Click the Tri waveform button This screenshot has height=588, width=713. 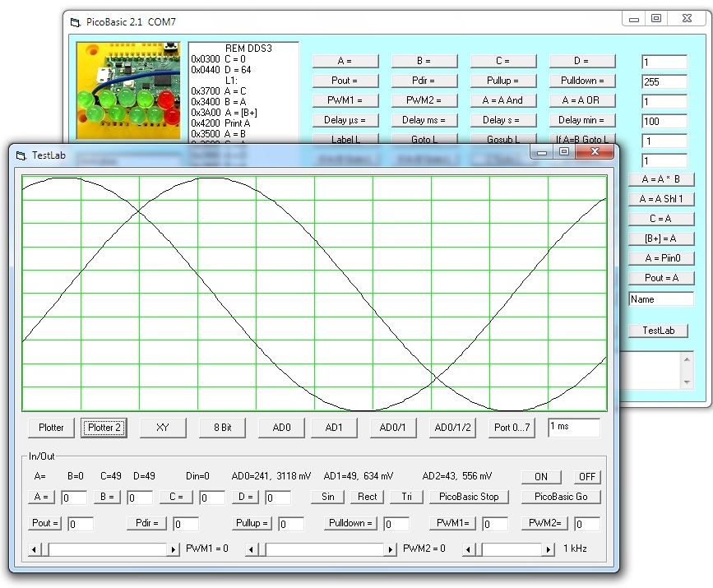406,497
